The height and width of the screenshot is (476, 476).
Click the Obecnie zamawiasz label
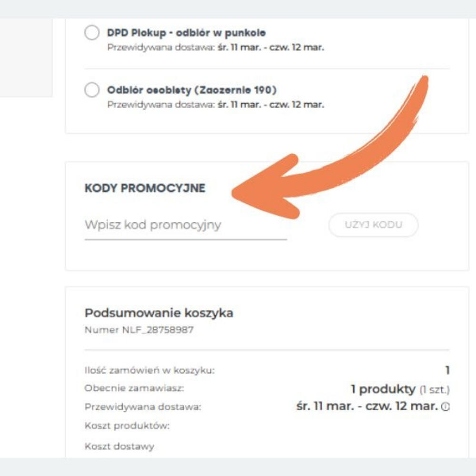(134, 388)
